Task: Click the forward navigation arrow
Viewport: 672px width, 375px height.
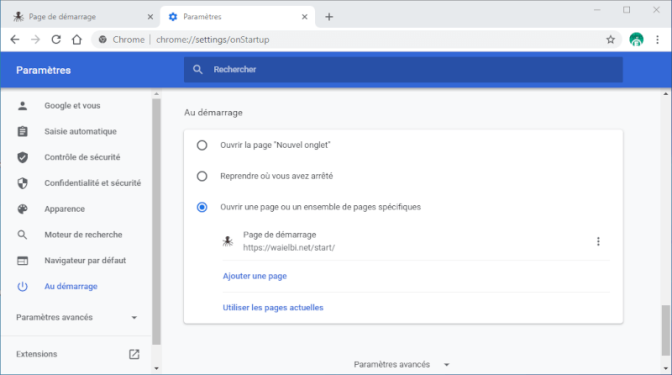Action: tap(36, 40)
